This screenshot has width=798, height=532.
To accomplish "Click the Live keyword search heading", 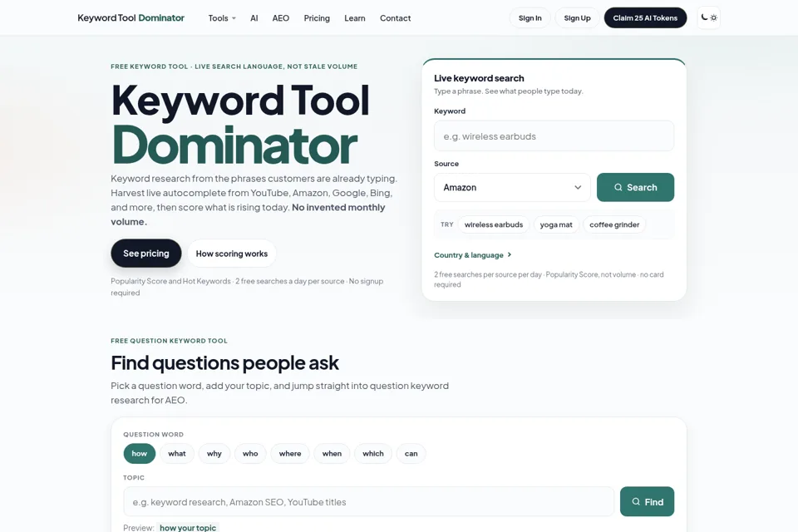I will pos(479,78).
